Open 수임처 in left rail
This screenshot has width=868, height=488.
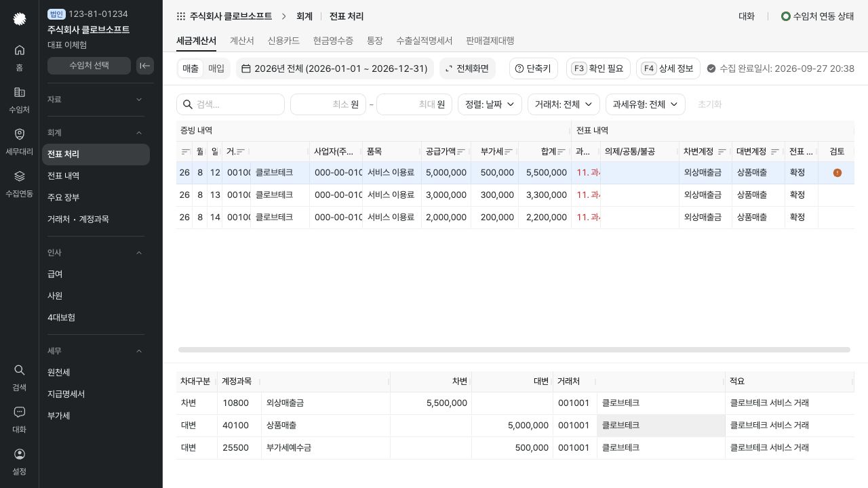pos(19,100)
